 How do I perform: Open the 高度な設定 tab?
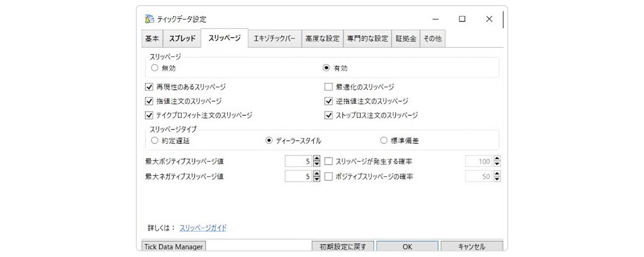[323, 39]
